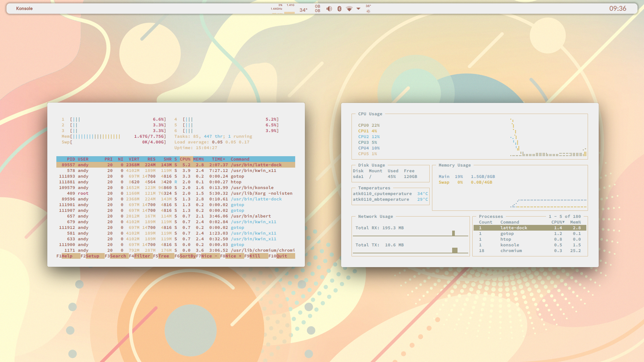Open F6 SortBy in htop
The width and height of the screenshot is (644, 362).
(x=185, y=256)
